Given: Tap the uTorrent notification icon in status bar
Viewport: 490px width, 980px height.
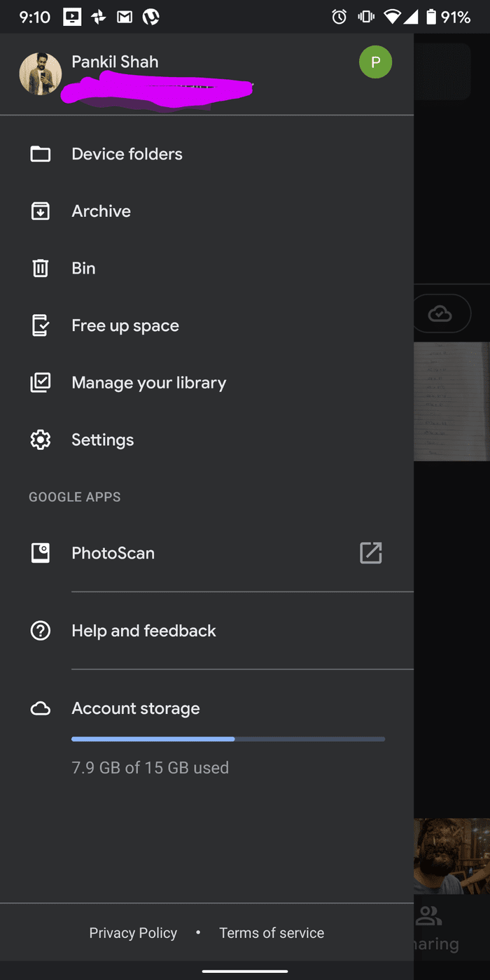Looking at the screenshot, I should 150,17.
